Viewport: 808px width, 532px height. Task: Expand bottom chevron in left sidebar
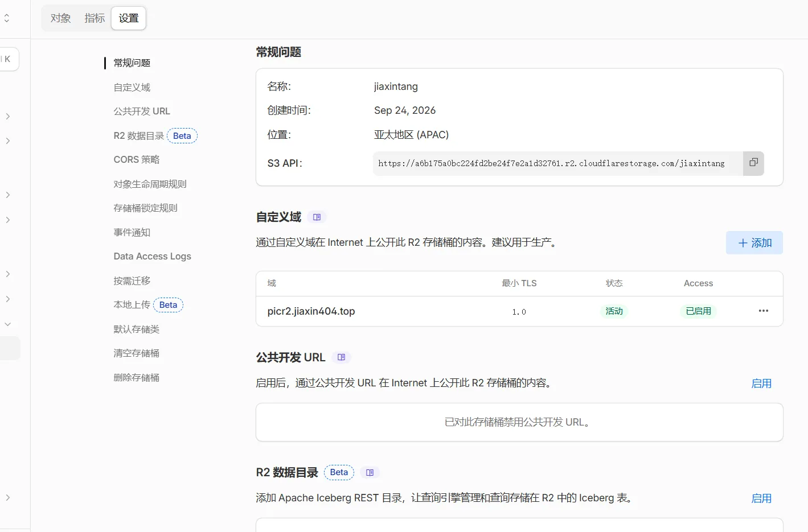click(x=8, y=497)
